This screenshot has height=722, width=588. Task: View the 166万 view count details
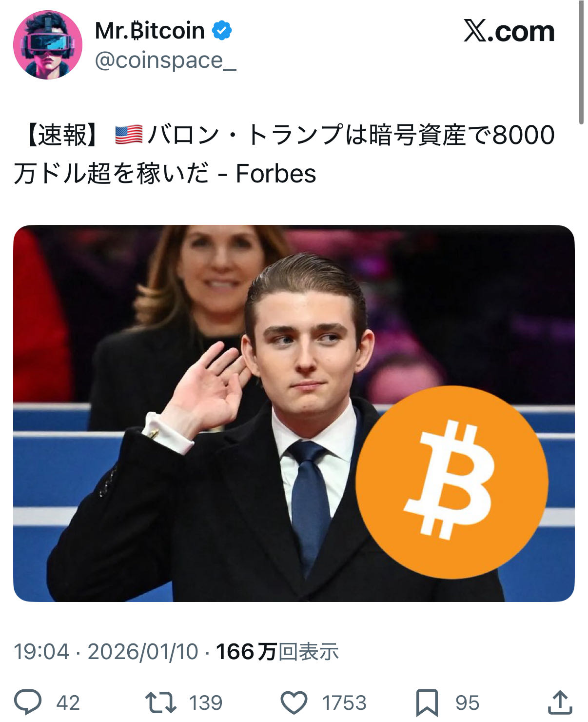tap(277, 652)
